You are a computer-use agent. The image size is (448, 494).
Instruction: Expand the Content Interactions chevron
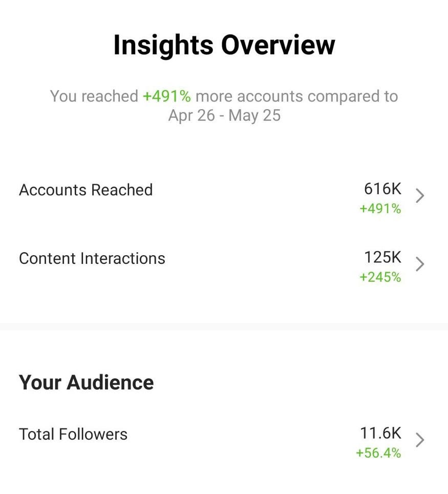tap(421, 264)
